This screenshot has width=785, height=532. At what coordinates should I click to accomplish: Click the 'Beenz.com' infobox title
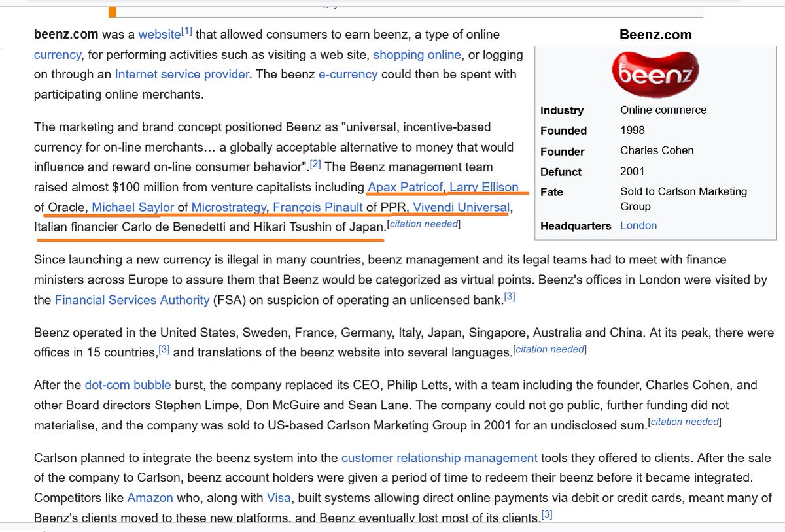tap(655, 35)
